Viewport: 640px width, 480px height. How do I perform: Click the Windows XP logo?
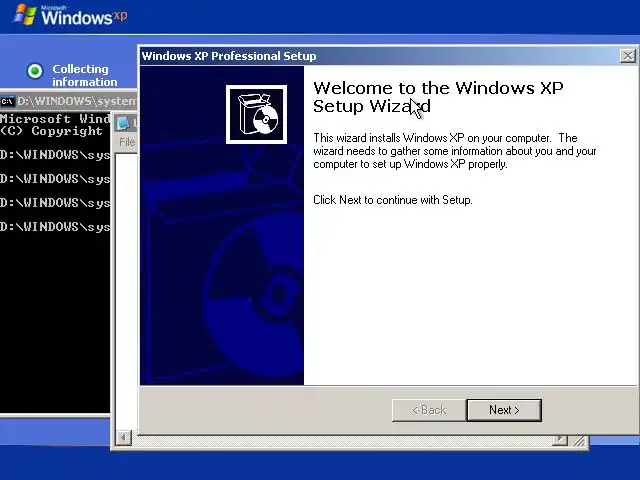click(x=70, y=15)
